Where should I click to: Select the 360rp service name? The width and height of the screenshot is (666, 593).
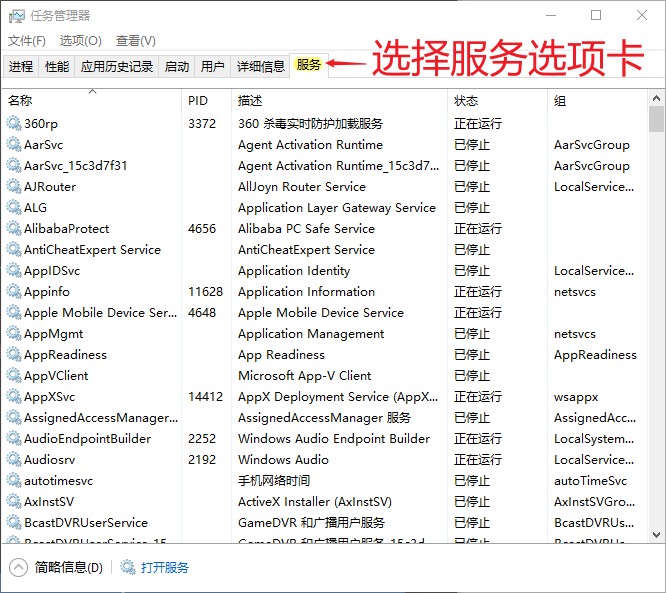(x=41, y=124)
